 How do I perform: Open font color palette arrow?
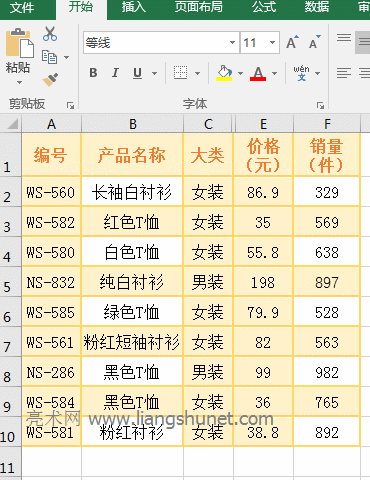(x=274, y=73)
